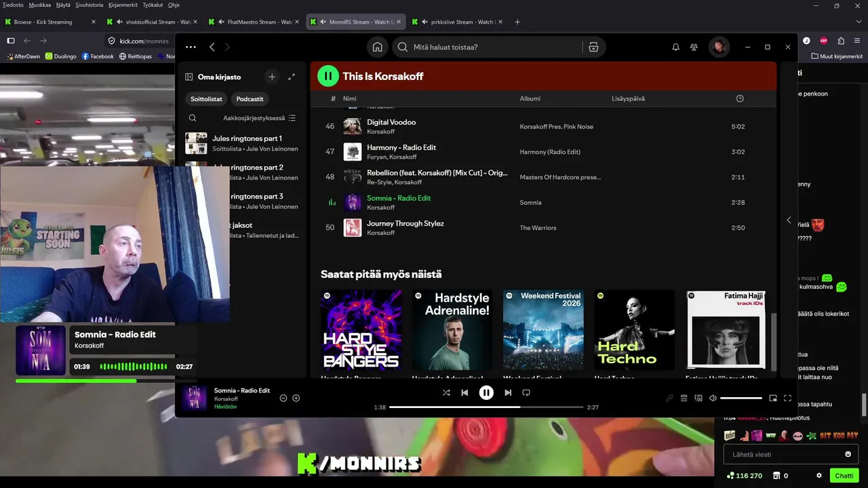Viewport: 868px width, 488px height.
Task: Collapse the Oma kirjasto sidebar
Action: coord(189,77)
